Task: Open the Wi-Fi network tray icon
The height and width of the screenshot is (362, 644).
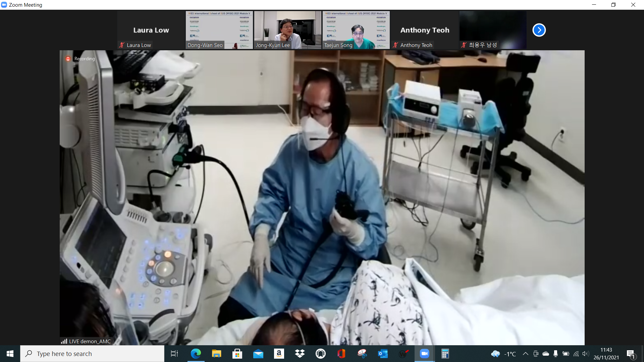Action: (x=576, y=354)
